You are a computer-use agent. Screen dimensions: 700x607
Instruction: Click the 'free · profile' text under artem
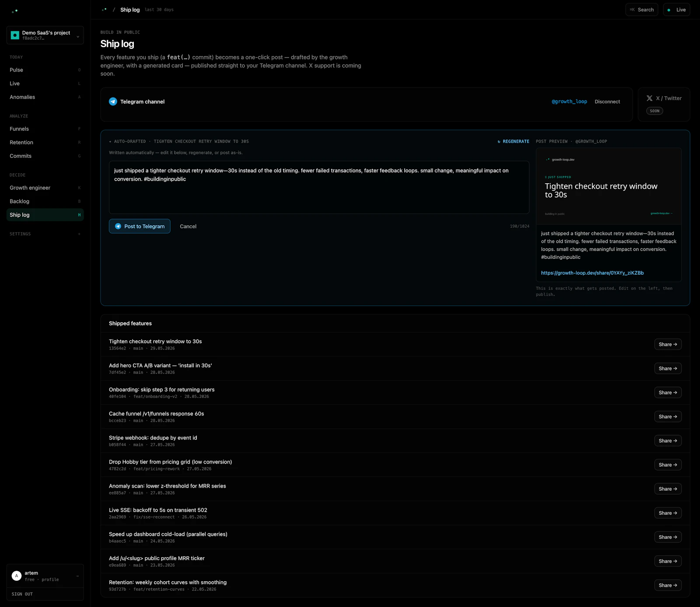(x=42, y=579)
